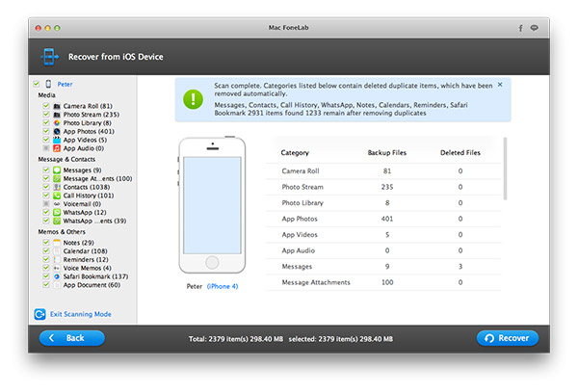The image size is (578, 392).
Task: Click the category table scrollbar
Action: 505,173
